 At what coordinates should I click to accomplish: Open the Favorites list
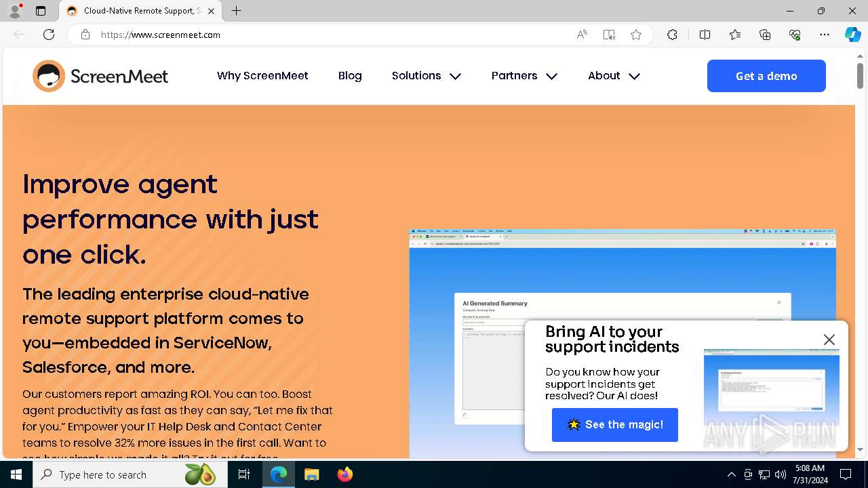click(735, 35)
